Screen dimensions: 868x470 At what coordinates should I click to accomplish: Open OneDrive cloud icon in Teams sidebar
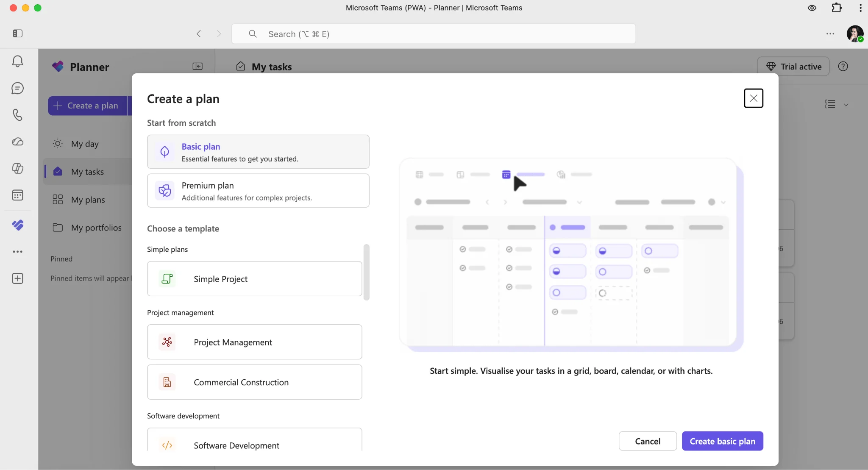pos(17,142)
